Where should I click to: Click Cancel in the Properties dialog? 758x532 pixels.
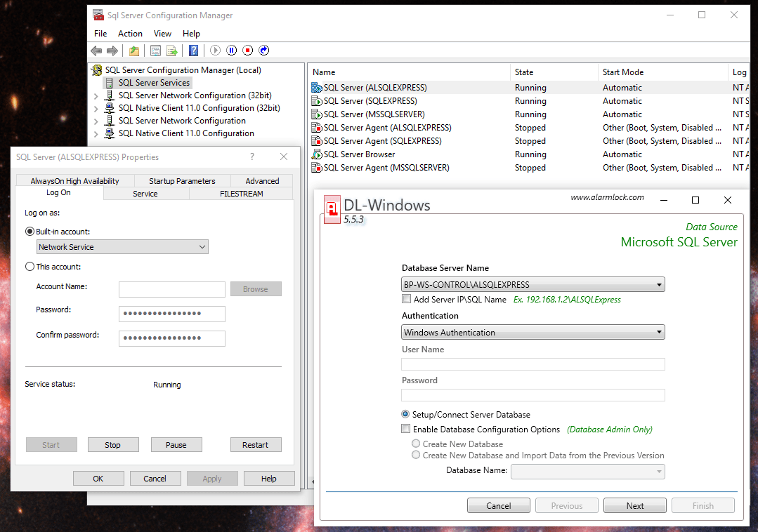[155, 479]
